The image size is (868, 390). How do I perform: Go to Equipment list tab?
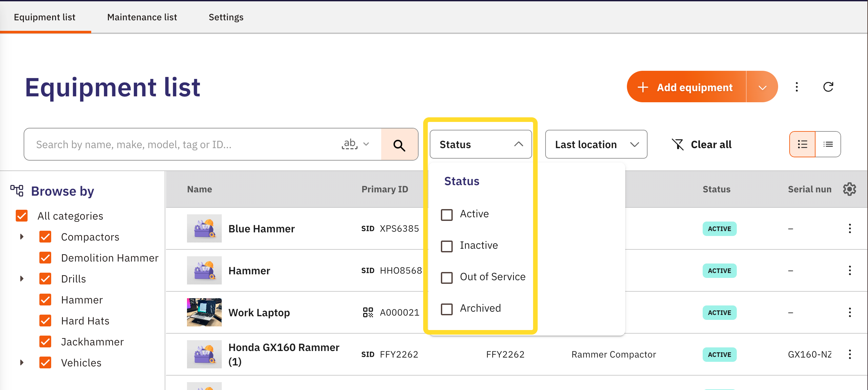click(x=45, y=17)
